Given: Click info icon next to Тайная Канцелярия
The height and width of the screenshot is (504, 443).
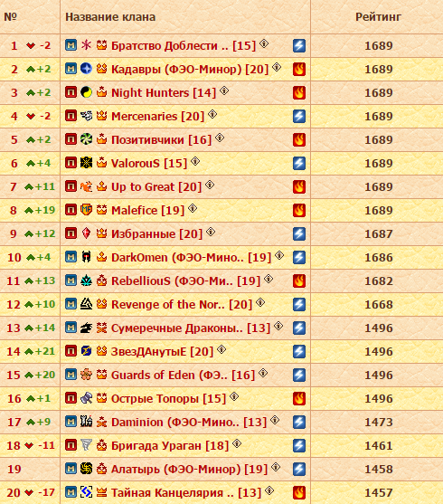Looking at the screenshot, I should [x=269, y=491].
